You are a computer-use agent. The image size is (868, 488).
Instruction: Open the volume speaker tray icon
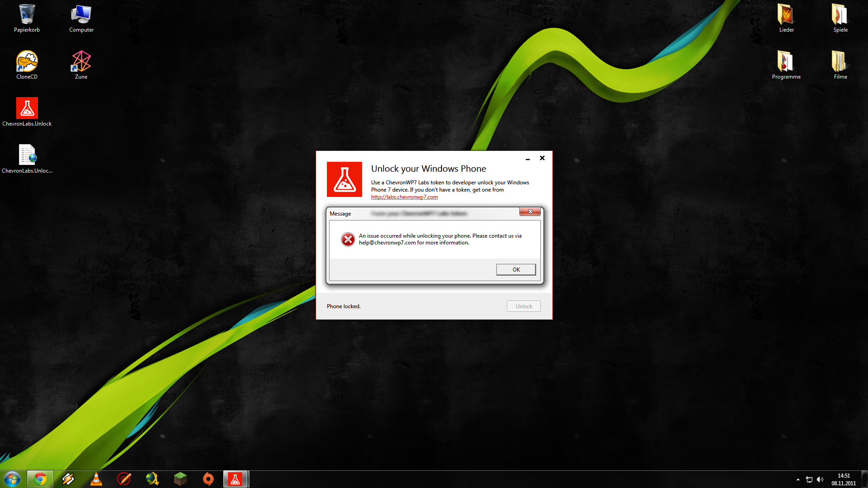[x=820, y=479]
